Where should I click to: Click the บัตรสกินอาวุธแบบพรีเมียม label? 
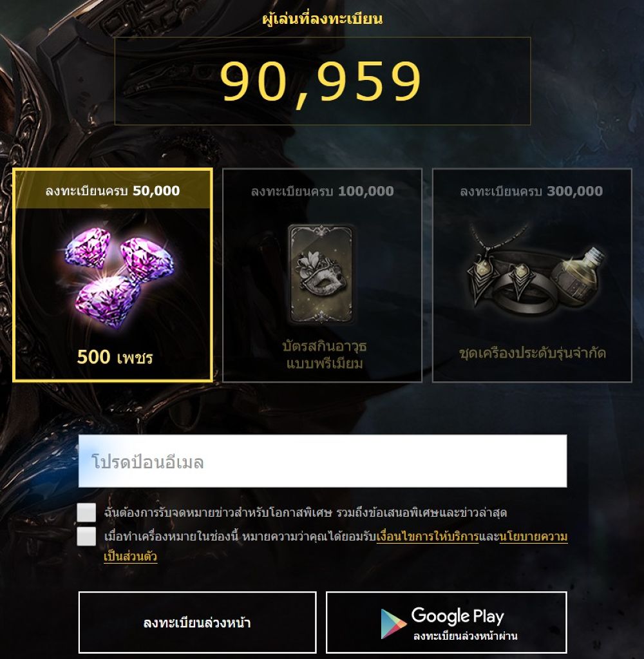pyautogui.click(x=325, y=355)
